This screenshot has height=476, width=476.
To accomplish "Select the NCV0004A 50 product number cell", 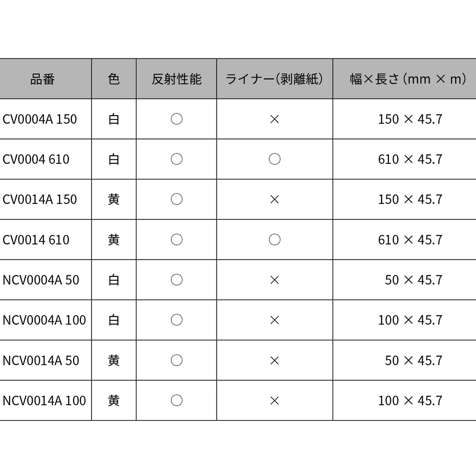I will coord(41,280).
